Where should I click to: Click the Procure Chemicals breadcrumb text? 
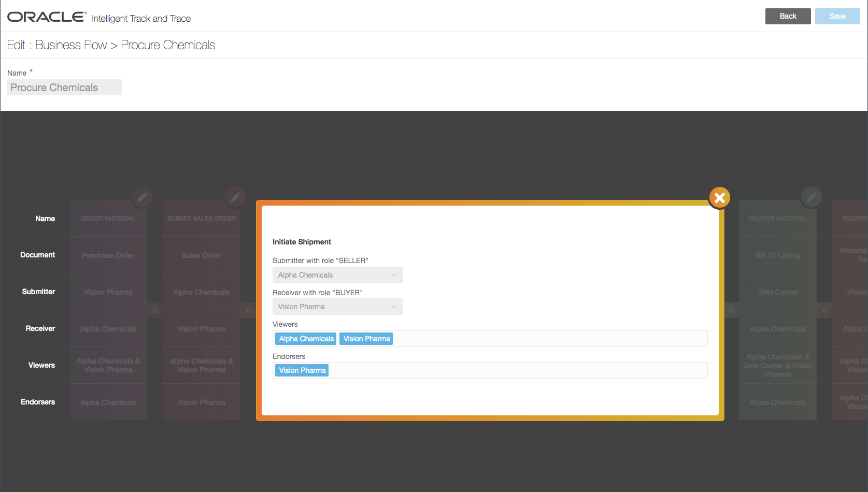pyautogui.click(x=168, y=45)
